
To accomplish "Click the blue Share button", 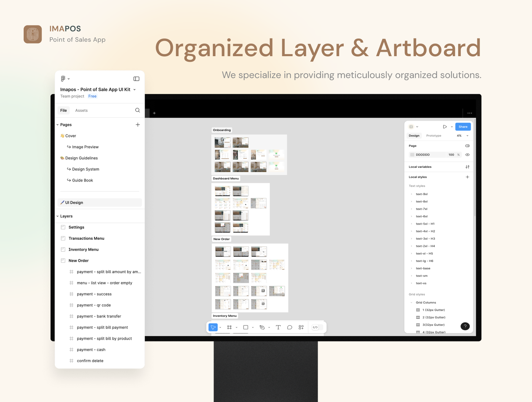I will click(463, 127).
